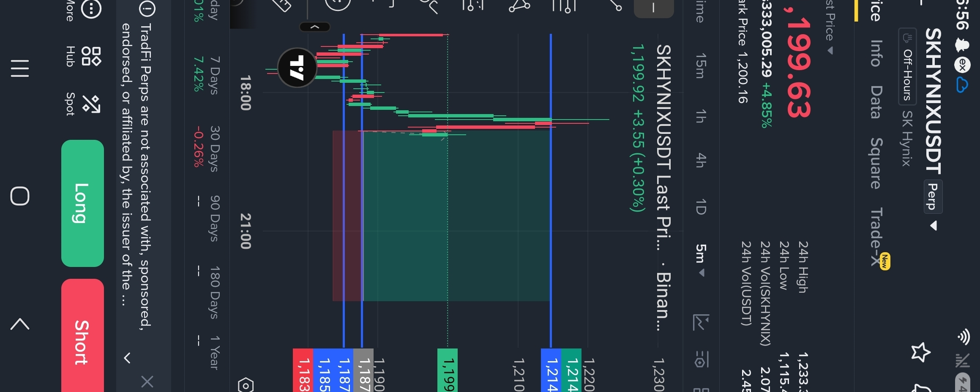Tap the 24h Vol(USDT) label
980x392 pixels.
[746, 284]
